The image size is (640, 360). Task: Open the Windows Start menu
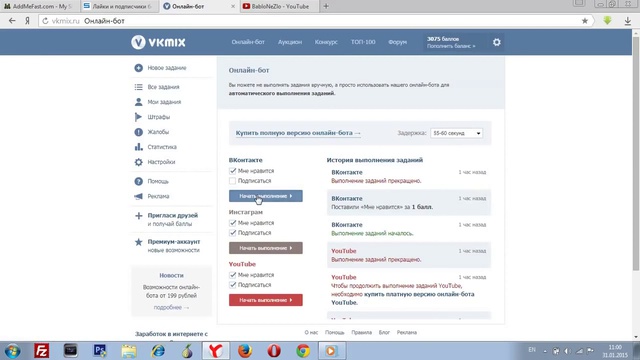pos(12,351)
